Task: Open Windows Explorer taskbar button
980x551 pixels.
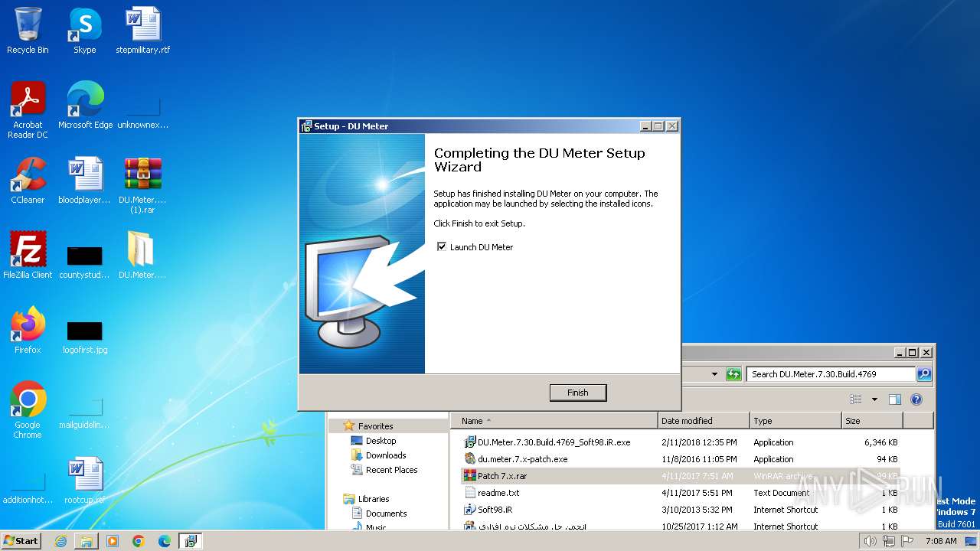Action: (x=87, y=541)
